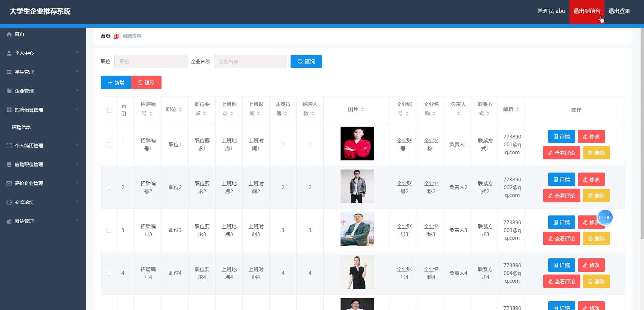This screenshot has height=310, width=644.
Task: Click the 招聘信息管理 grid icon
Action: click(x=9, y=110)
